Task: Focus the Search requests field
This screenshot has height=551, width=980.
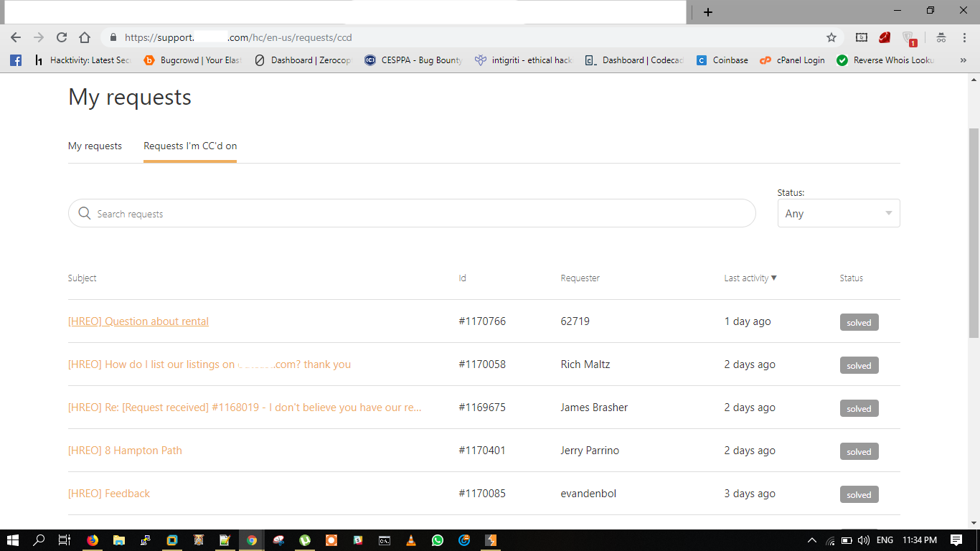Action: (412, 213)
